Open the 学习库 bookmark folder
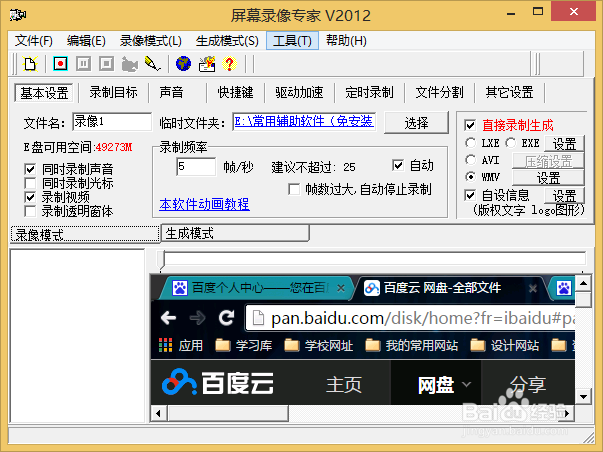Screen dimensions: 603x452 coord(243,345)
